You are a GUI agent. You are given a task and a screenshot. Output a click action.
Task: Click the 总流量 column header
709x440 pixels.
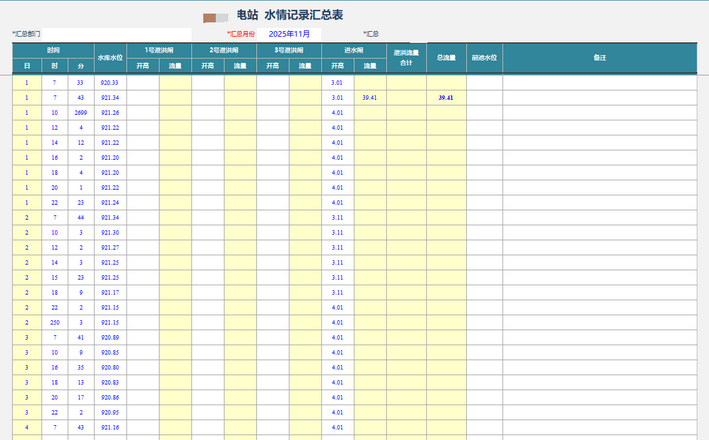446,58
